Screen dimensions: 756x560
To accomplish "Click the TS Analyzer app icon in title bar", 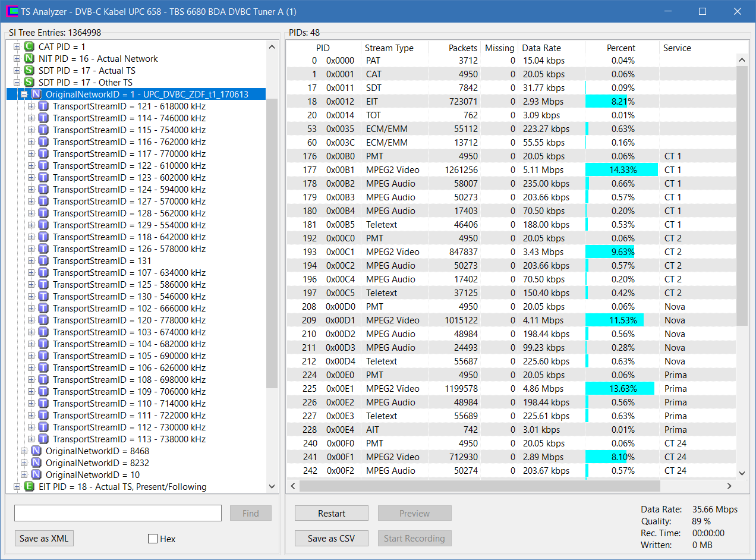I will pyautogui.click(x=12, y=11).
